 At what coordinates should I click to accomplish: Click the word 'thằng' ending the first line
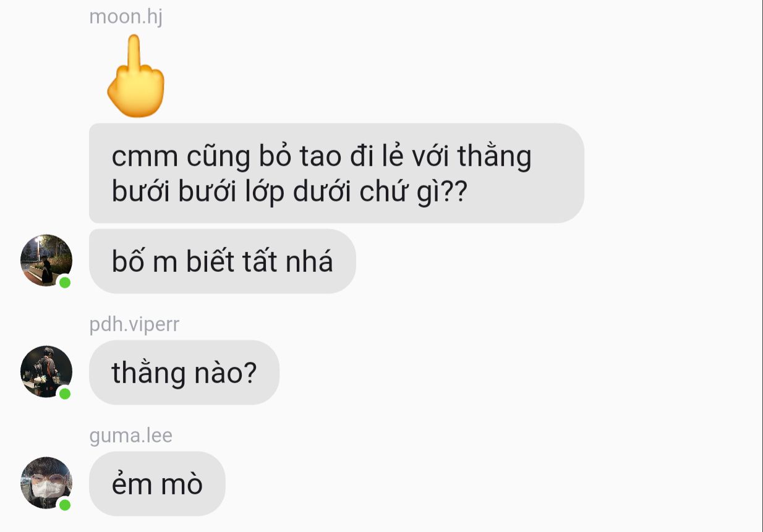[x=495, y=157]
